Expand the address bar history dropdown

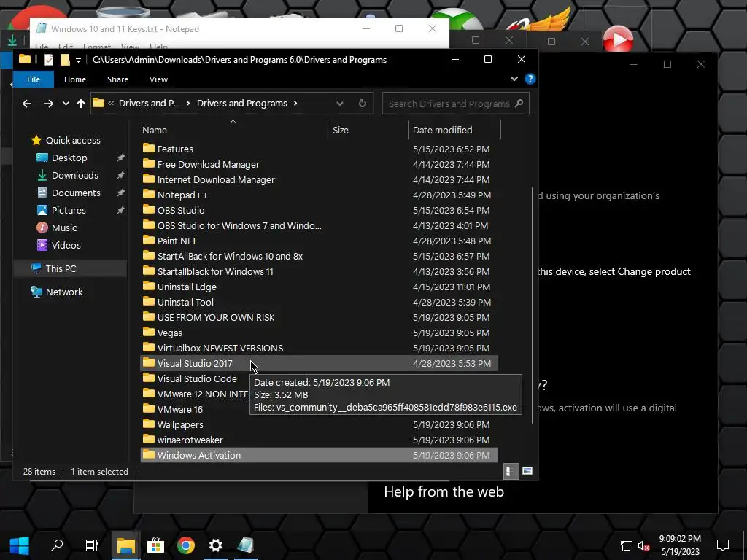click(x=340, y=104)
